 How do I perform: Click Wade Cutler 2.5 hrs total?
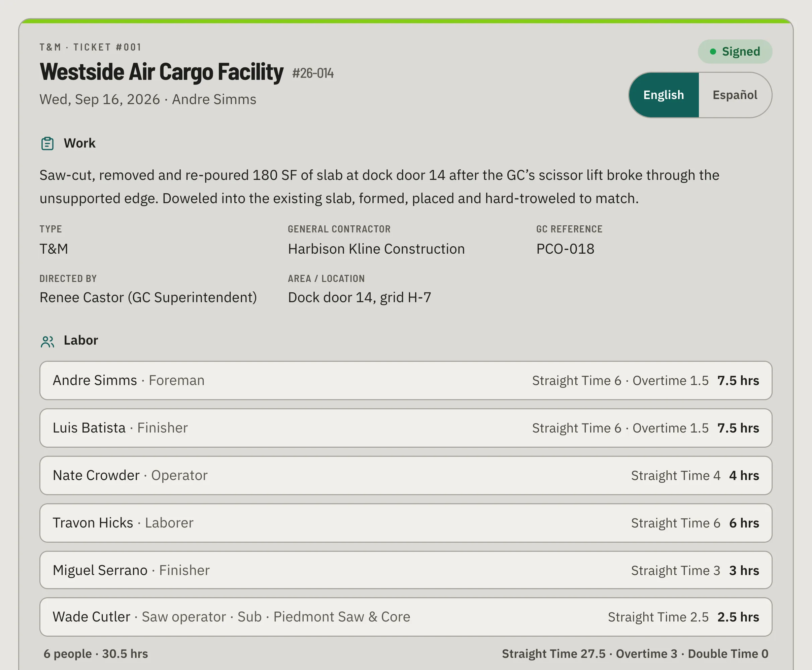[738, 617]
